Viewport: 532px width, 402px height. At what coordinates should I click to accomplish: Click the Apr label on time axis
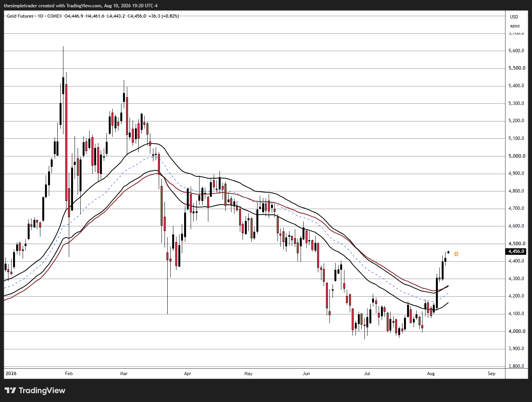(x=188, y=374)
